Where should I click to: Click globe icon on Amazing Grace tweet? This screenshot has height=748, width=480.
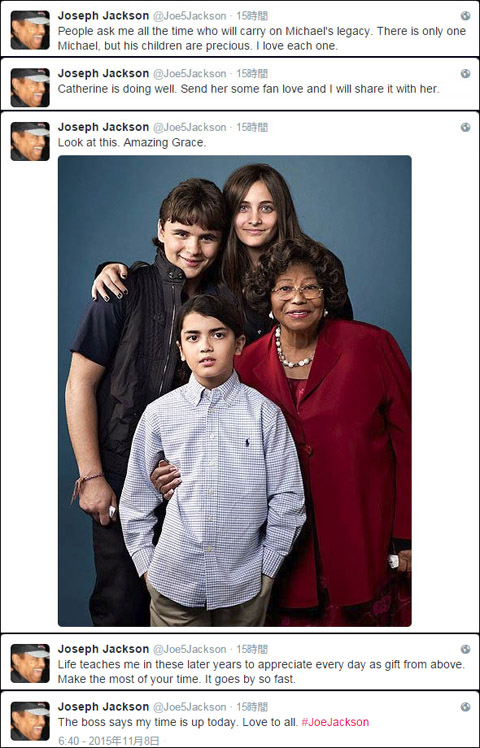(x=465, y=127)
